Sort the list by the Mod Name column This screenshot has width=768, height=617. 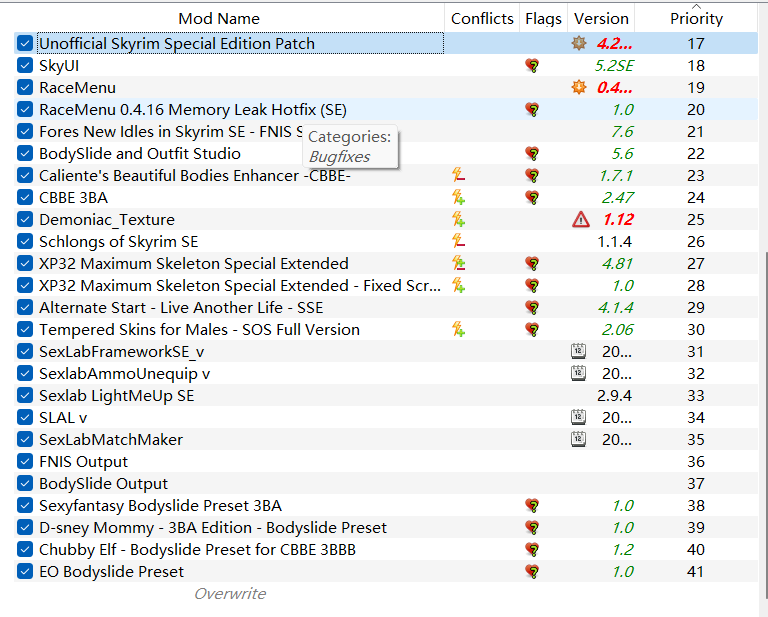(x=219, y=19)
